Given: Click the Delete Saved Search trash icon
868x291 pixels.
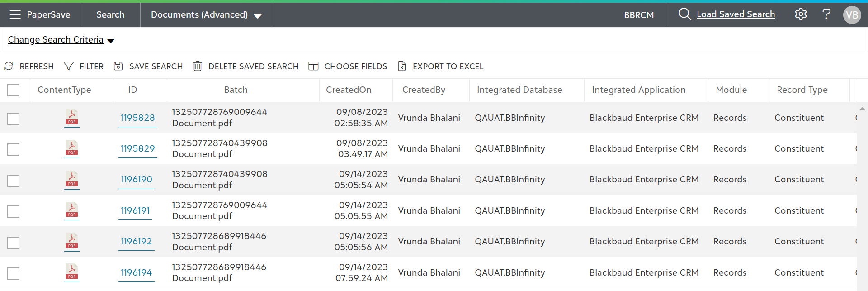Looking at the screenshot, I should (x=198, y=67).
